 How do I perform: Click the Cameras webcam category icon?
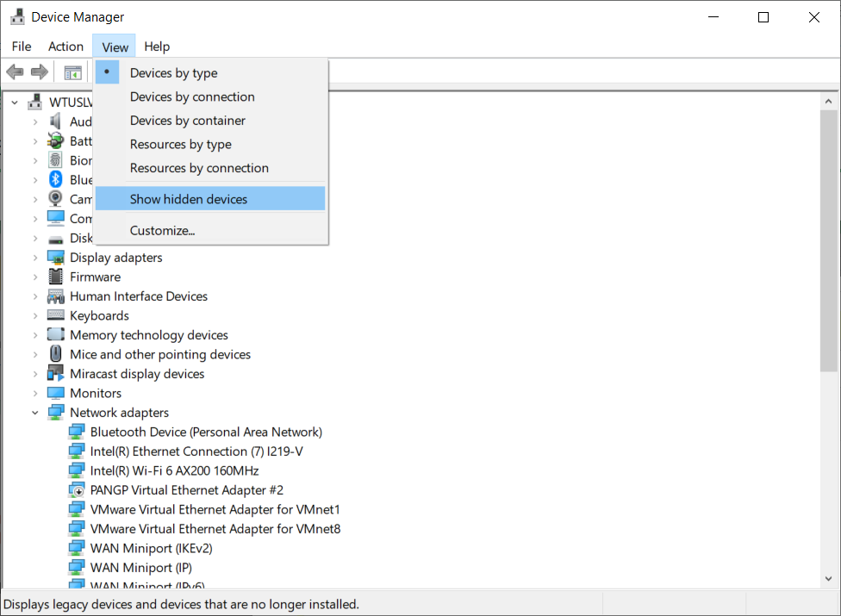(x=55, y=199)
